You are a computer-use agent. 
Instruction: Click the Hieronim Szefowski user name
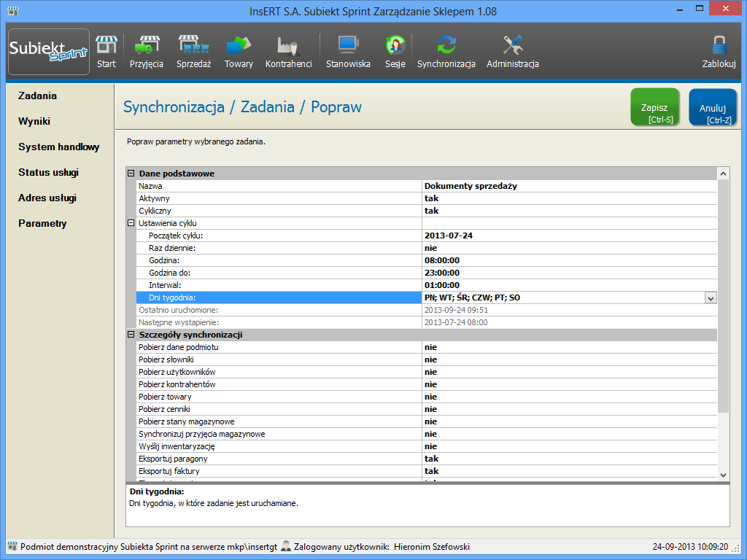coord(432,547)
